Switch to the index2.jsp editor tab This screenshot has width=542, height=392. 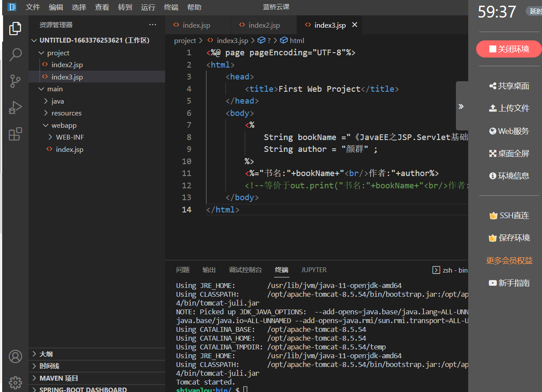pos(264,25)
